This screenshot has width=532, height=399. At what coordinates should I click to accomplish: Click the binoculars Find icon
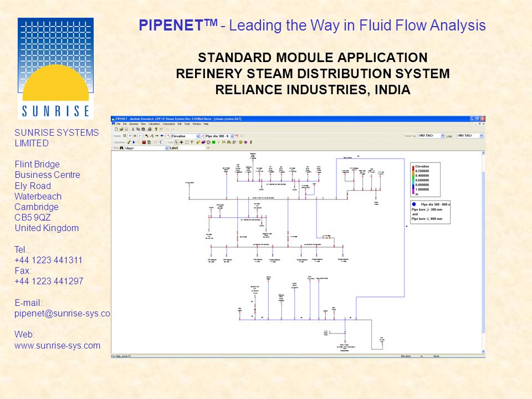pos(121,148)
